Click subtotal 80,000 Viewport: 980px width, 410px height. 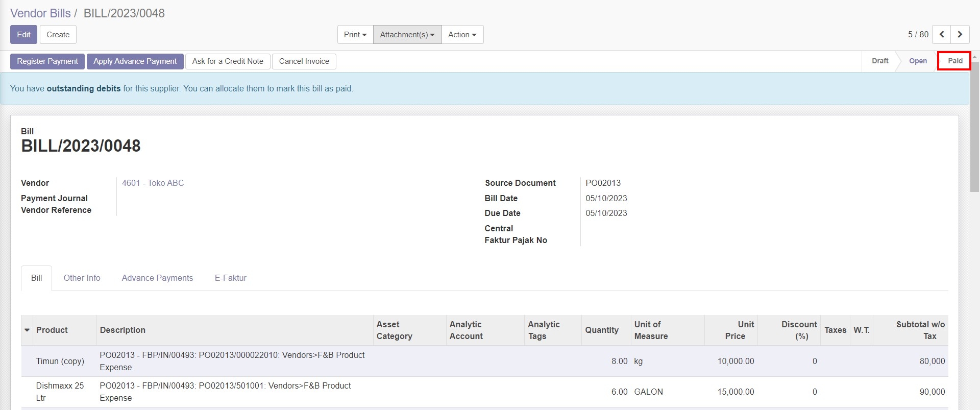click(x=932, y=361)
